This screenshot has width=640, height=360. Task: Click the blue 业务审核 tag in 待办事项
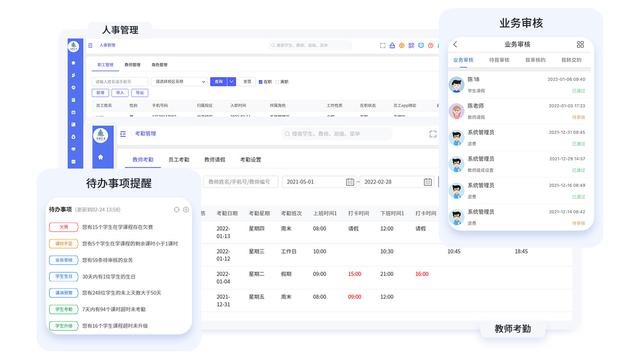click(x=63, y=260)
